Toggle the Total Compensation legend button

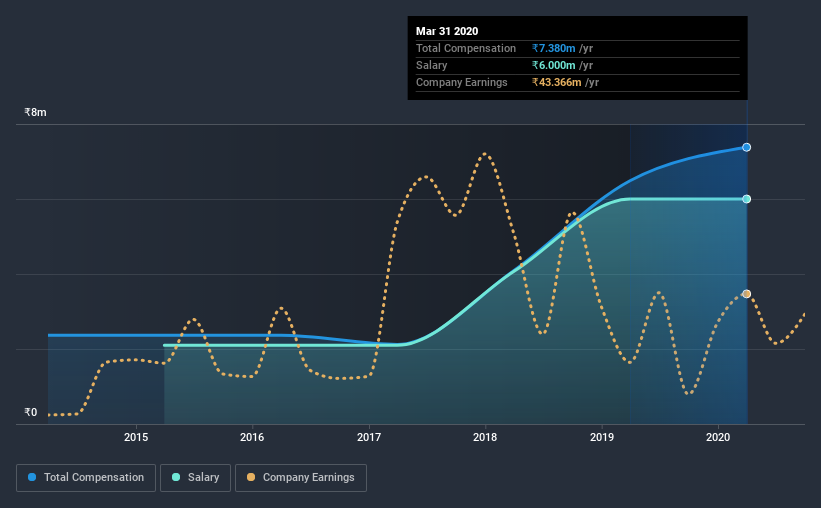(86, 478)
